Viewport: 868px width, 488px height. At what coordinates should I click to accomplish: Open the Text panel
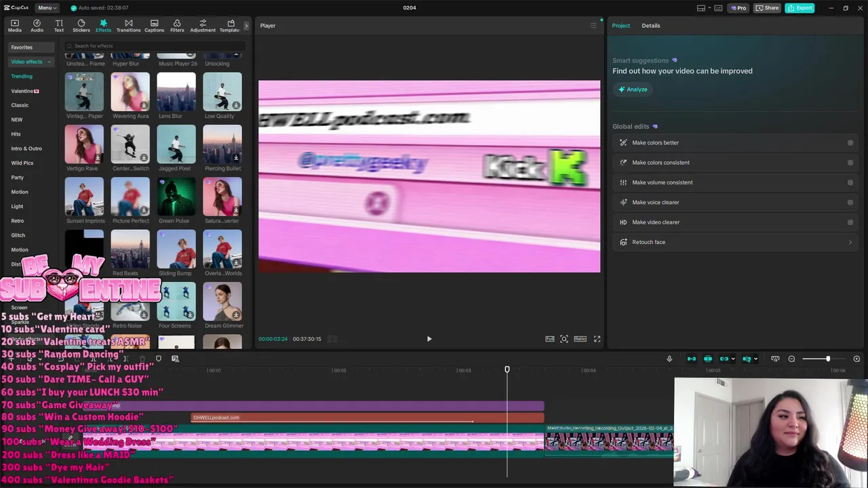coord(59,26)
